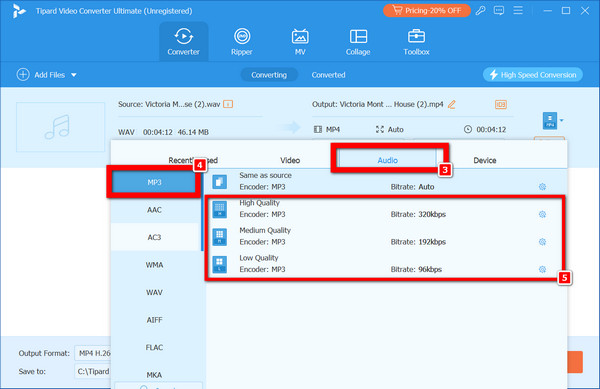Open the MP4 output format dropdown
600x389 pixels.
pos(553,120)
